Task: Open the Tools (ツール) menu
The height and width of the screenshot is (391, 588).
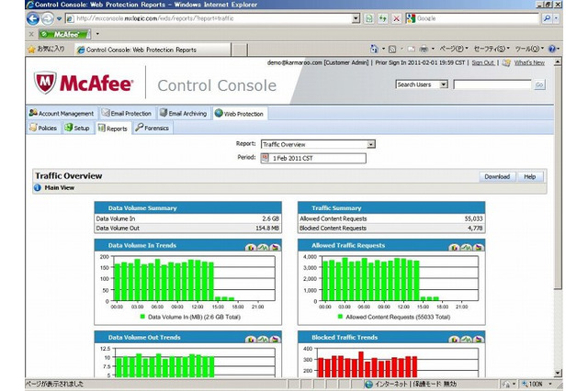Action: 529,49
